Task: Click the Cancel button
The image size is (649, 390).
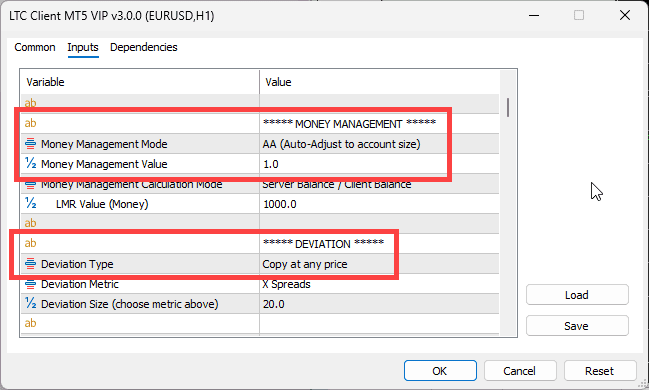Action: (x=520, y=371)
